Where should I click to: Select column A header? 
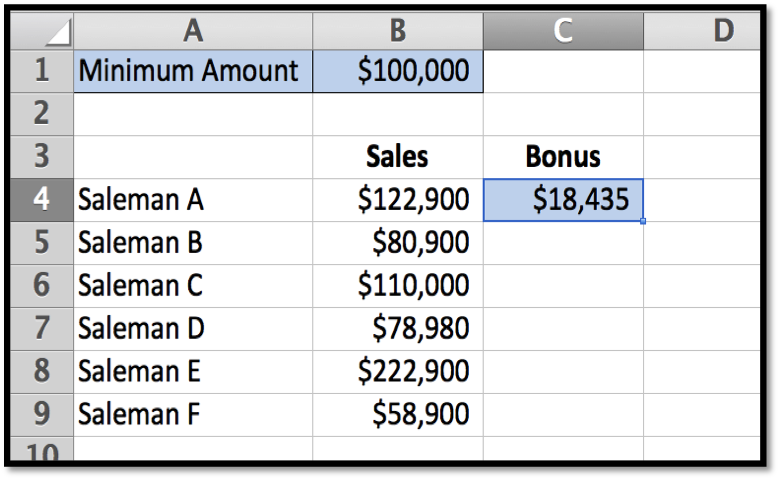tap(192, 32)
